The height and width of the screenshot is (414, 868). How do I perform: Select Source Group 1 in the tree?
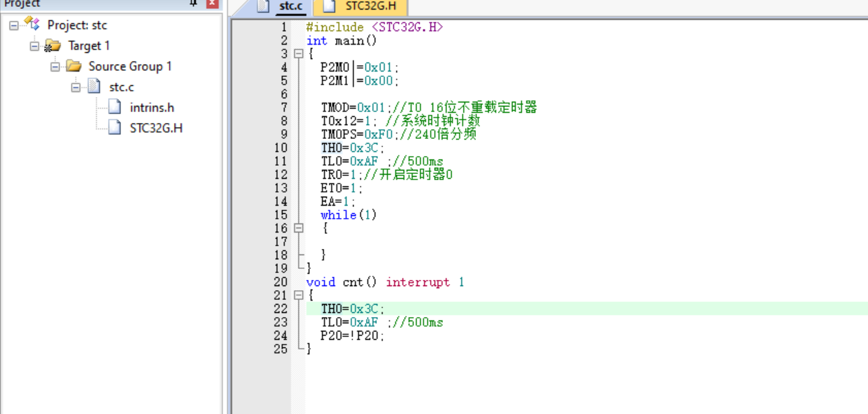click(130, 66)
